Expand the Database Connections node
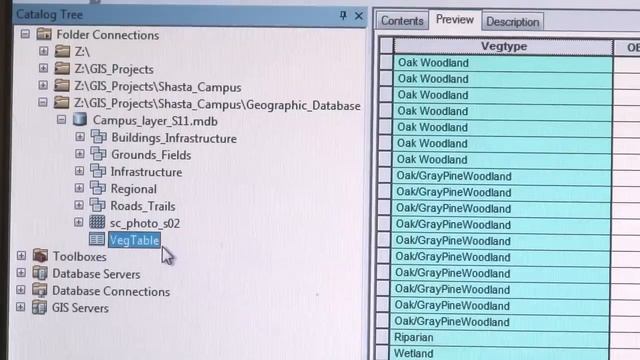Screen dimensions: 640x360 21,290
